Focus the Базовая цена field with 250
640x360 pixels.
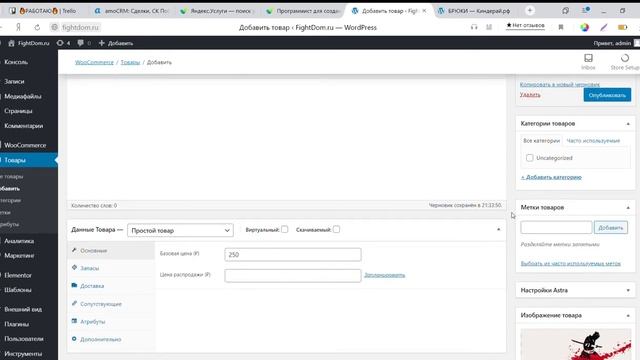point(293,254)
